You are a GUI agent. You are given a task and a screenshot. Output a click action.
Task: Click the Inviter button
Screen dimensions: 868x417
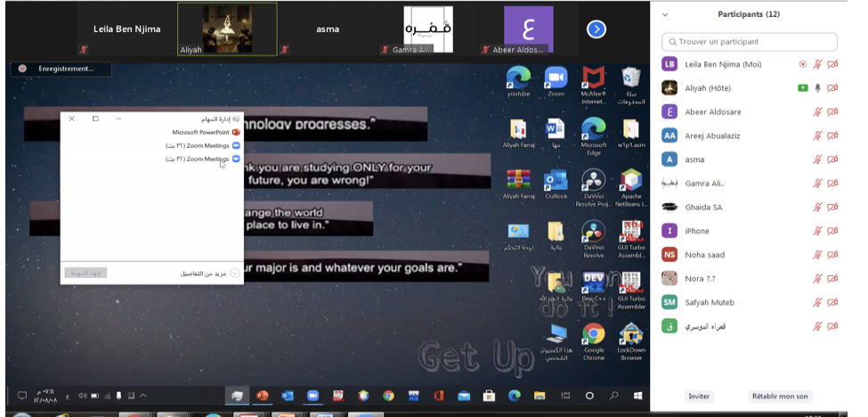(x=699, y=397)
